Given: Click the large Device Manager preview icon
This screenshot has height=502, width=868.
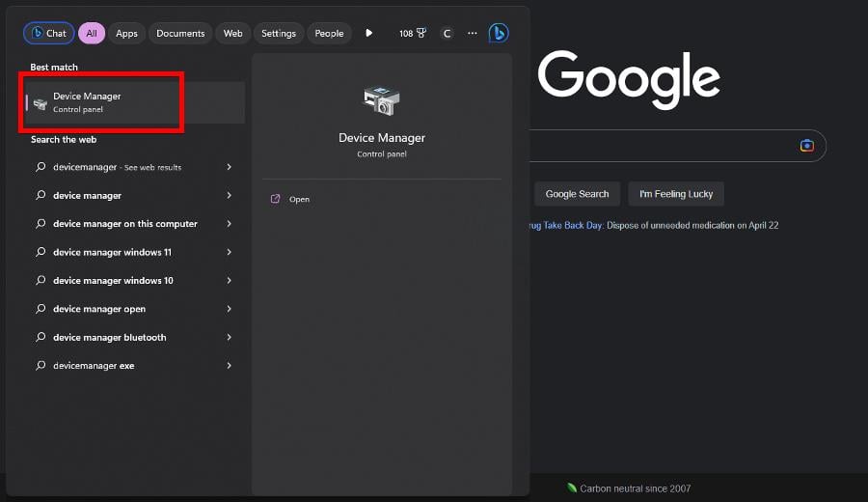Looking at the screenshot, I should coord(382,100).
